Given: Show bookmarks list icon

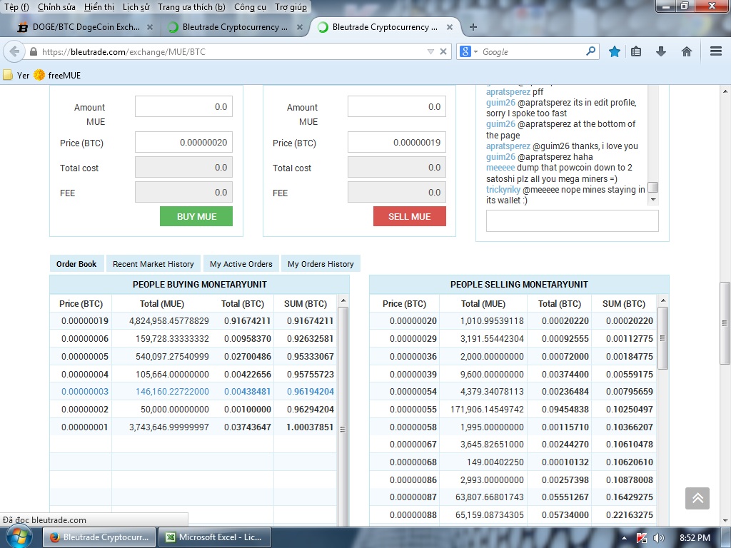Looking at the screenshot, I should pos(637,51).
